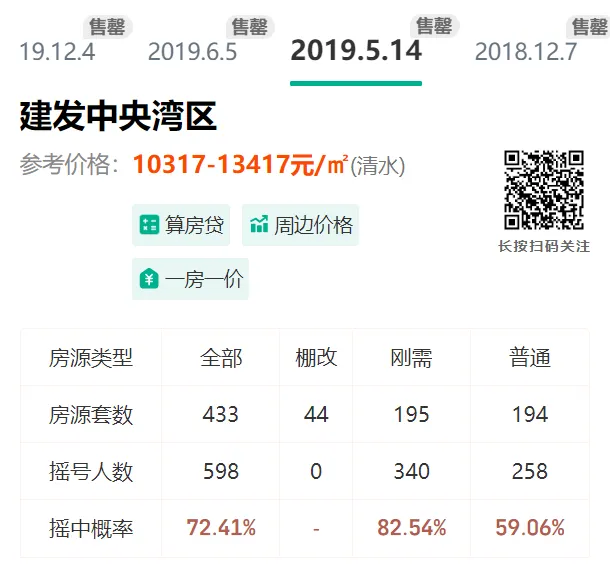Click the 82.54% probability cell

coord(411,528)
